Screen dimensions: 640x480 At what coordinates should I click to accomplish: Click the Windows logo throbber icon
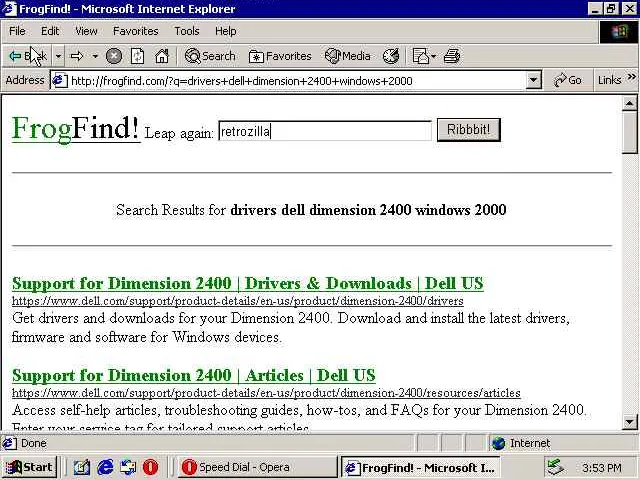click(619, 31)
